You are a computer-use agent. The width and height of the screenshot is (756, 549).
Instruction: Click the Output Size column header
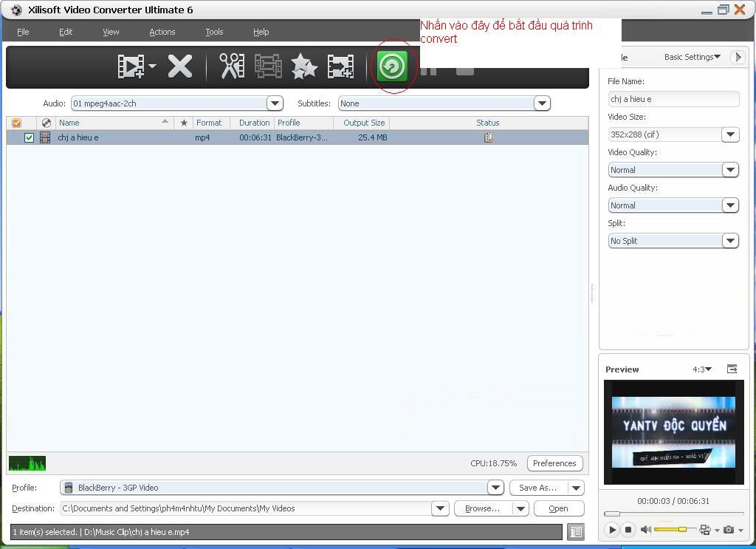tap(361, 123)
